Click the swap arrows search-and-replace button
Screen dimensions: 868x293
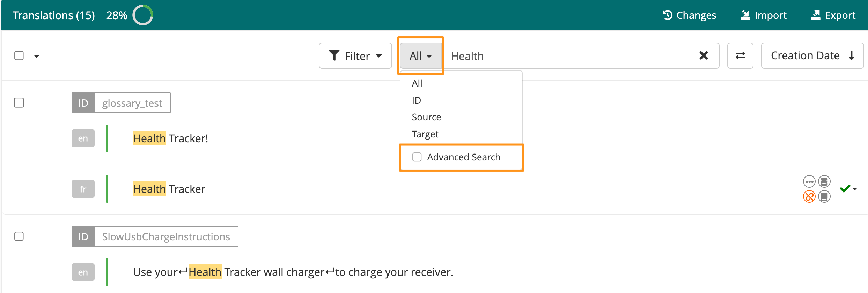(740, 55)
